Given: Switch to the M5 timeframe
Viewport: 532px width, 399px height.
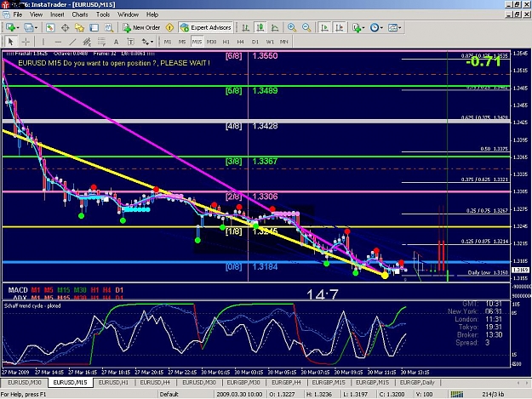Looking at the screenshot, I should click(182, 42).
